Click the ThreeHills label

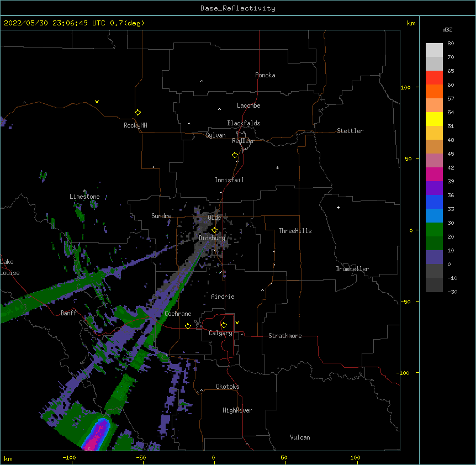295,231
